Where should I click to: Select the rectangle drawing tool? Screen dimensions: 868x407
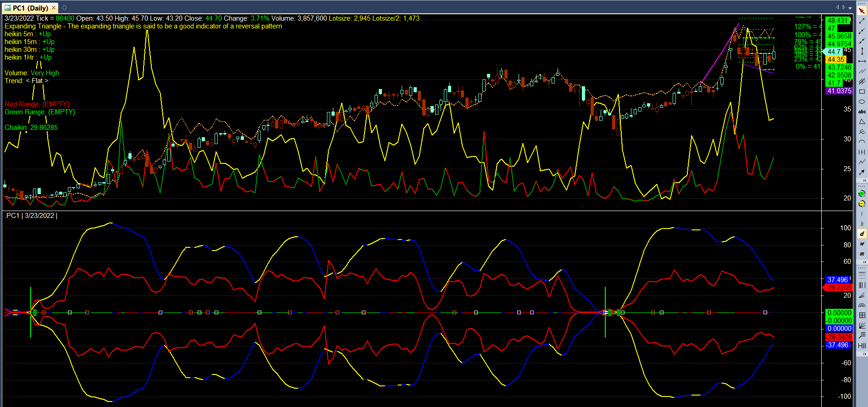(862, 91)
